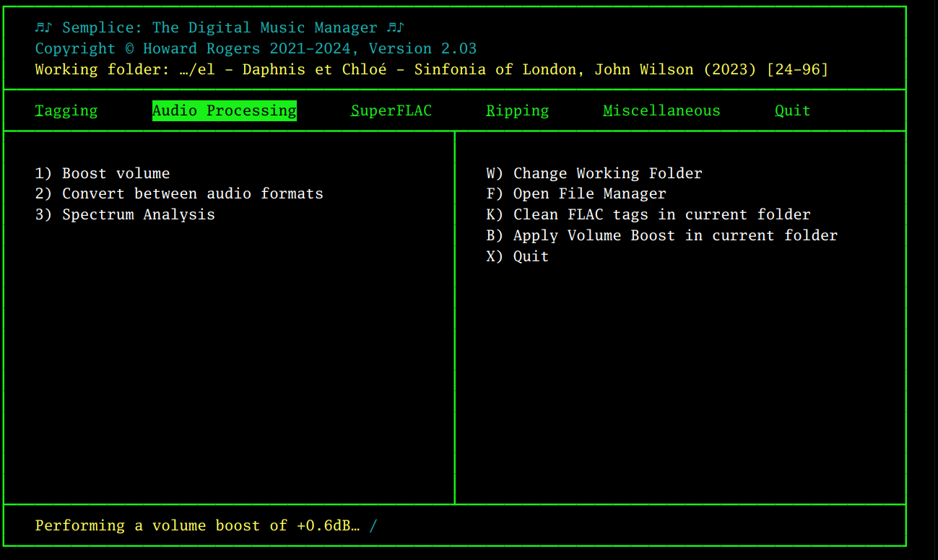The image size is (938, 560).
Task: Click the spinning progress indicator
Action: click(373, 525)
